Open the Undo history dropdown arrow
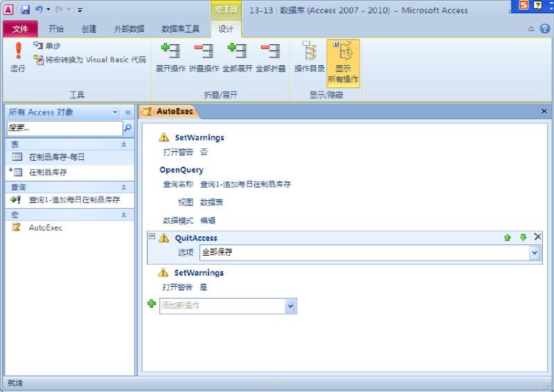This screenshot has height=392, width=554. pos(48,10)
